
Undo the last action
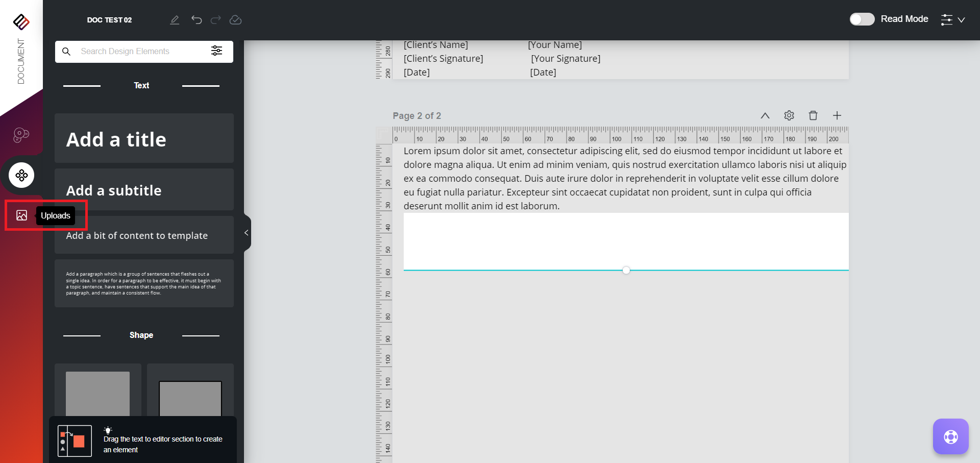pyautogui.click(x=197, y=20)
